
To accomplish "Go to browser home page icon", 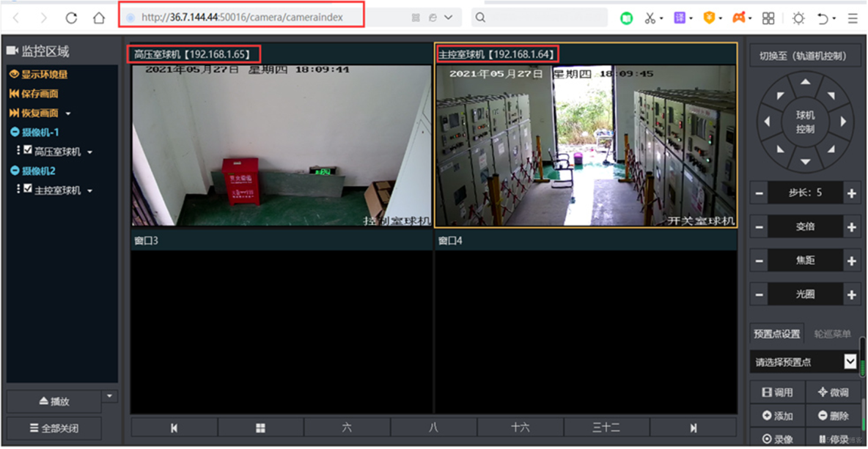I will [99, 18].
